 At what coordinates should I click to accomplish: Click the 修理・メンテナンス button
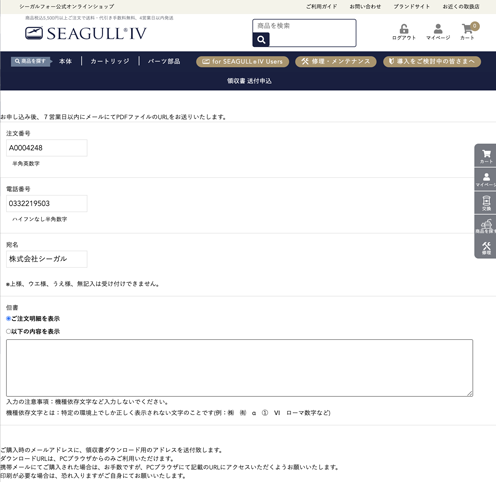click(x=336, y=62)
